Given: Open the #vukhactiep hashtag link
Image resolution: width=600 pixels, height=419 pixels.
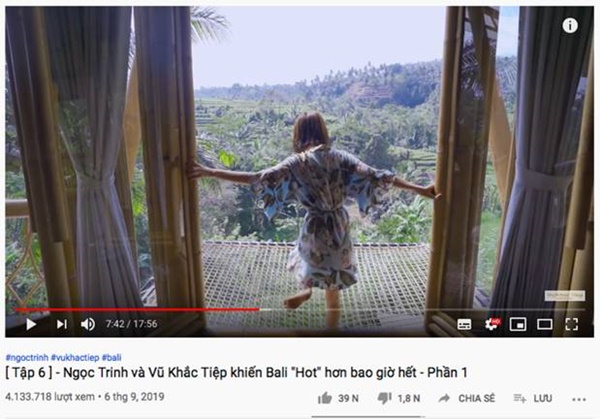Looking at the screenshot, I should [75, 357].
